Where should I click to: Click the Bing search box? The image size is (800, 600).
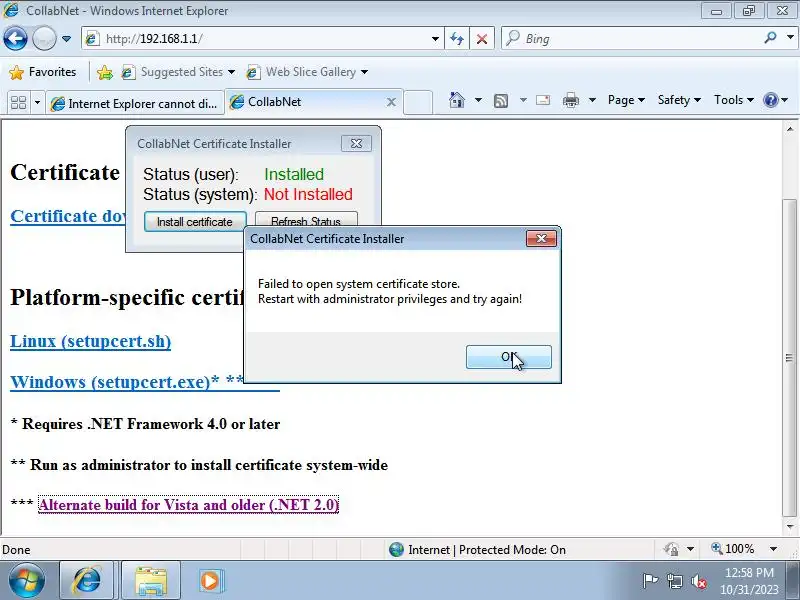coord(633,39)
